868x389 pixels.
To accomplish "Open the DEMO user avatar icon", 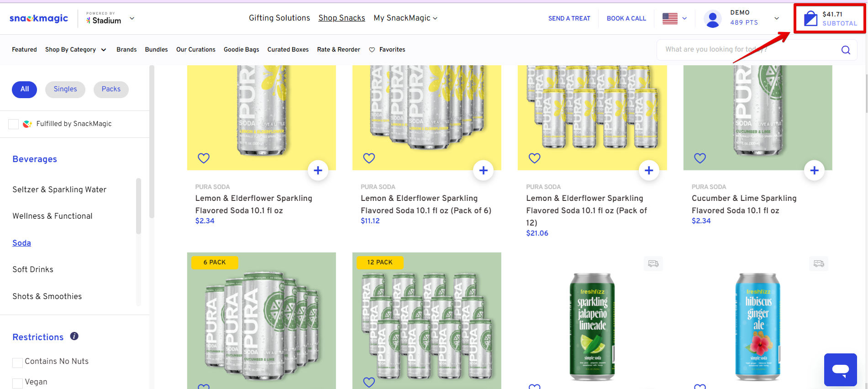I will click(712, 19).
